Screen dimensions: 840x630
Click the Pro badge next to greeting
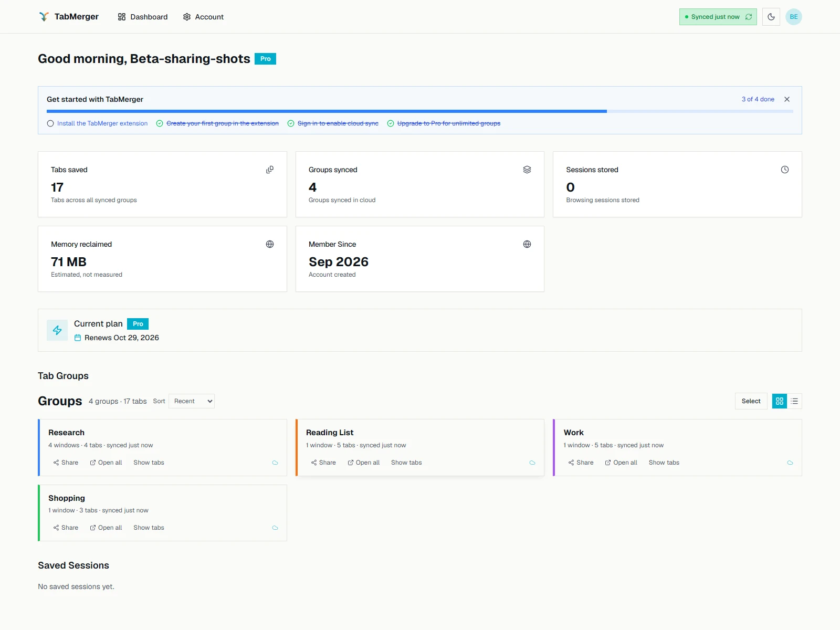click(x=265, y=59)
